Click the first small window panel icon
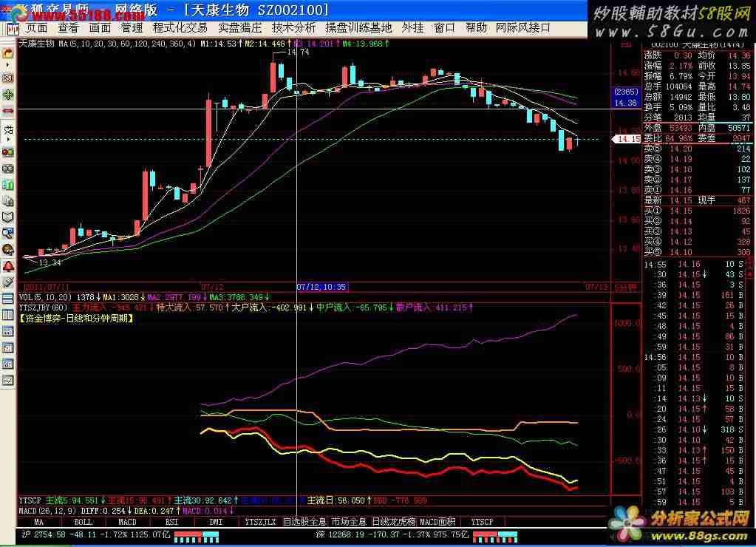This screenshot has height=547, width=756. (8, 331)
